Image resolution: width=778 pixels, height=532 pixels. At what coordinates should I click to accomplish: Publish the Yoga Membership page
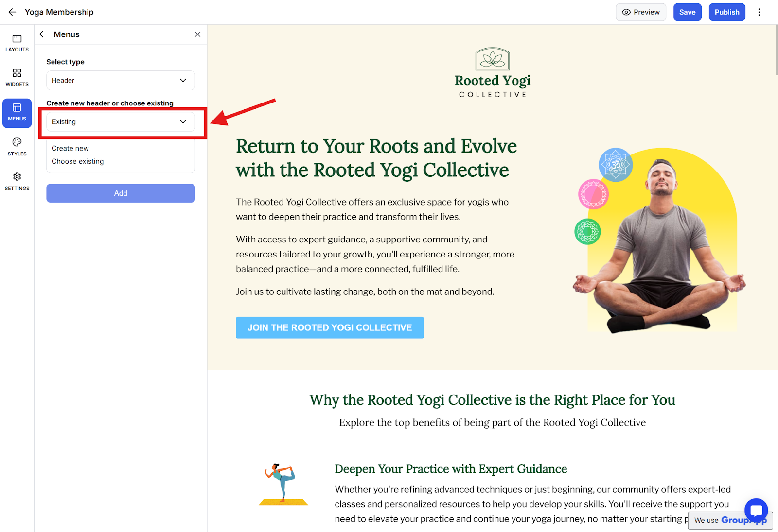coord(727,12)
